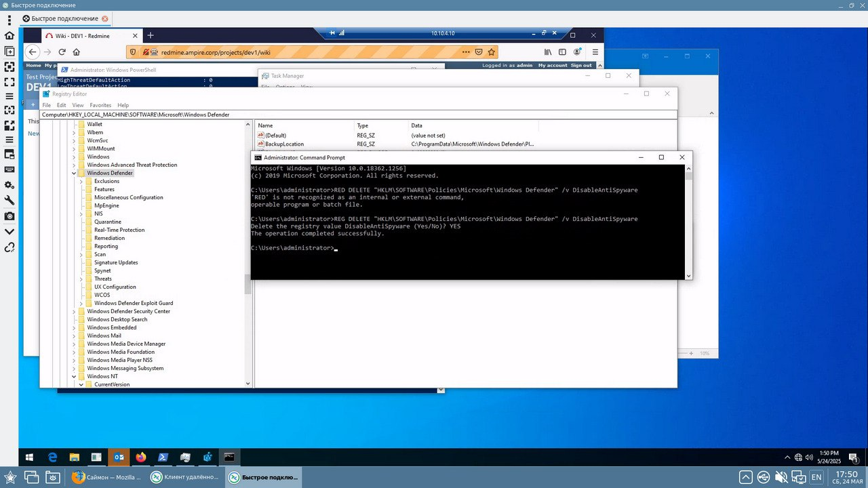Open Firefox account icon
Viewport: 868px width, 488px height.
pyautogui.click(x=578, y=52)
